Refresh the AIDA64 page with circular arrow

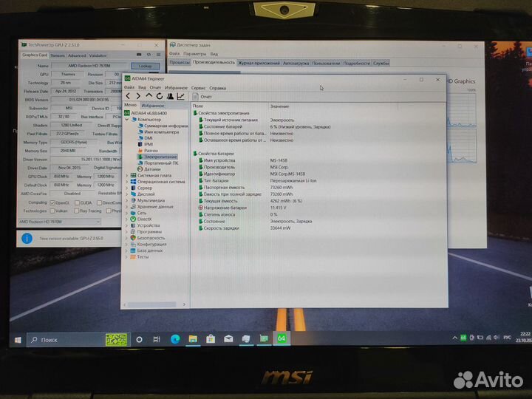coord(160,96)
